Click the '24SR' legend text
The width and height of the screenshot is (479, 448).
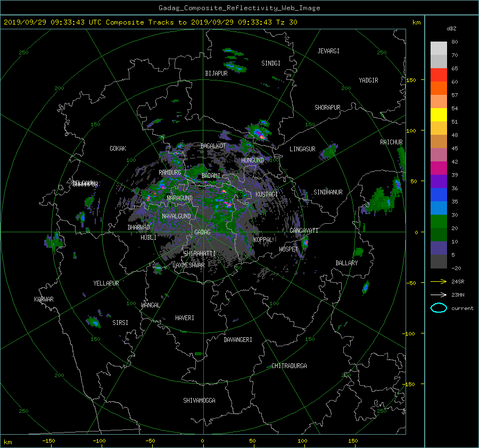(x=458, y=282)
